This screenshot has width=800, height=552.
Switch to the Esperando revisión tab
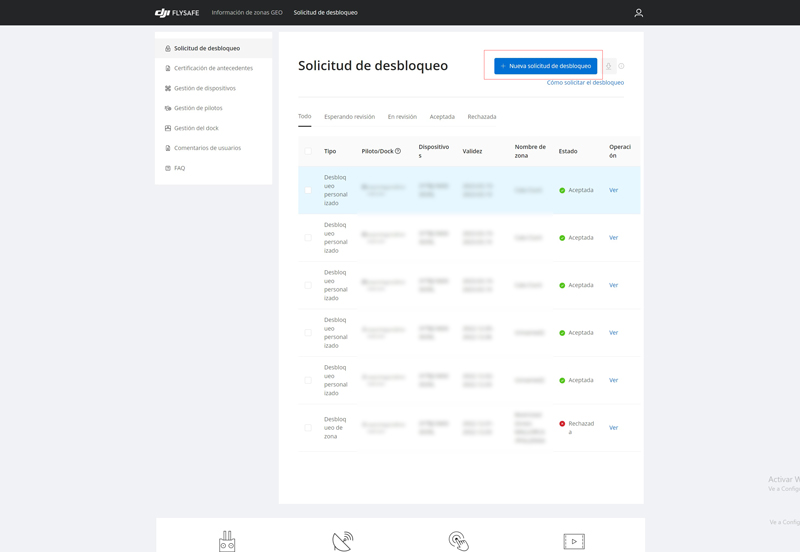coord(349,117)
